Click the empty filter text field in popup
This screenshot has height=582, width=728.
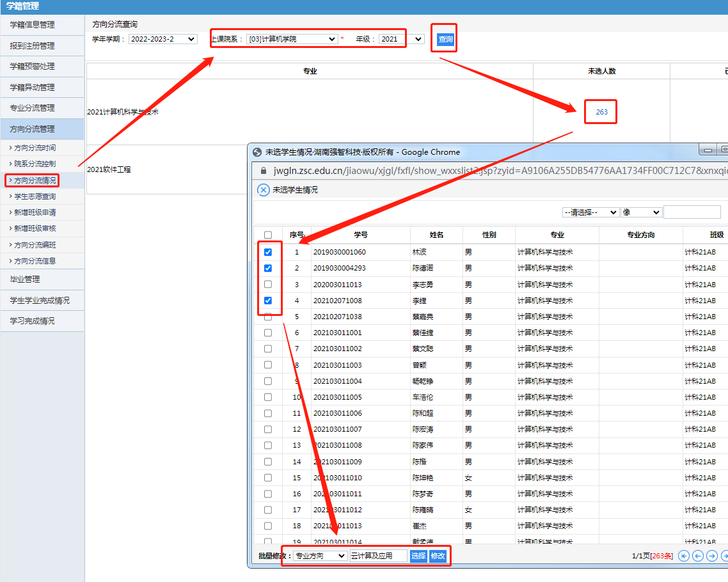pos(692,212)
